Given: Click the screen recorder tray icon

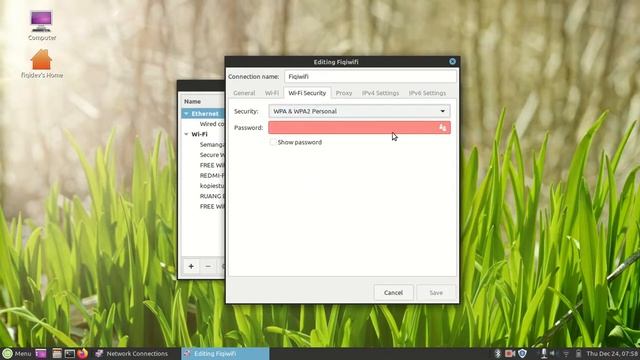Looking at the screenshot, I should coord(510,353).
